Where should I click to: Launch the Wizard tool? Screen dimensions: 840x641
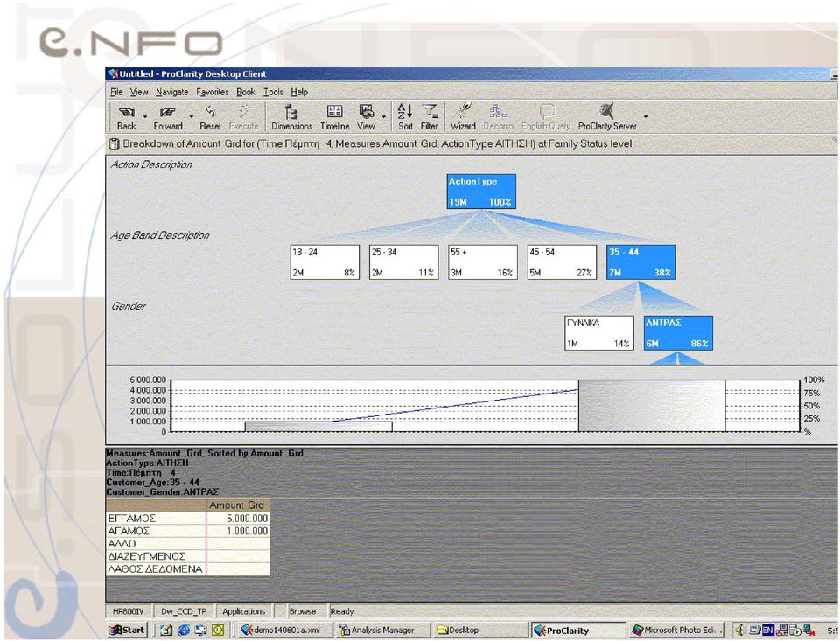(x=463, y=117)
